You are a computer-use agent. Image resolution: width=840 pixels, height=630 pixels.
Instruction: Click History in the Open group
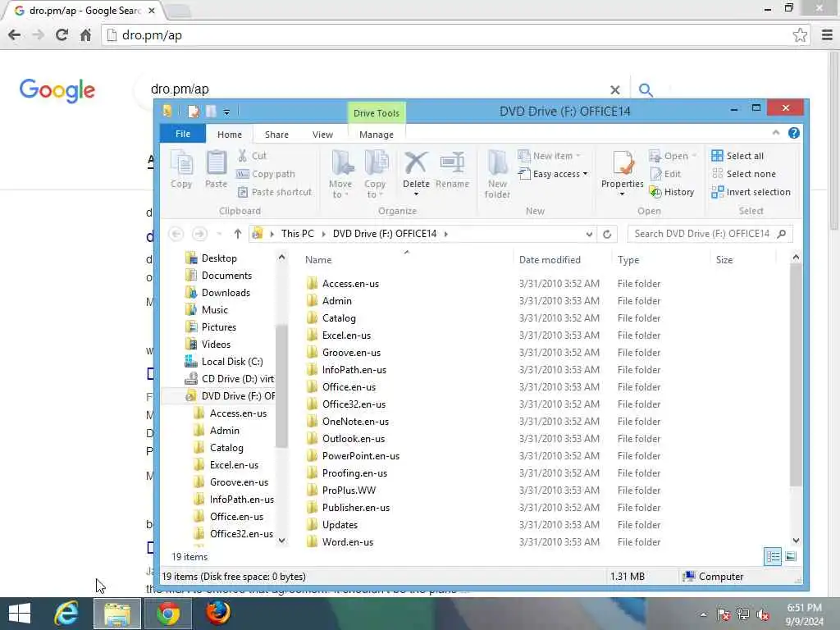672,192
